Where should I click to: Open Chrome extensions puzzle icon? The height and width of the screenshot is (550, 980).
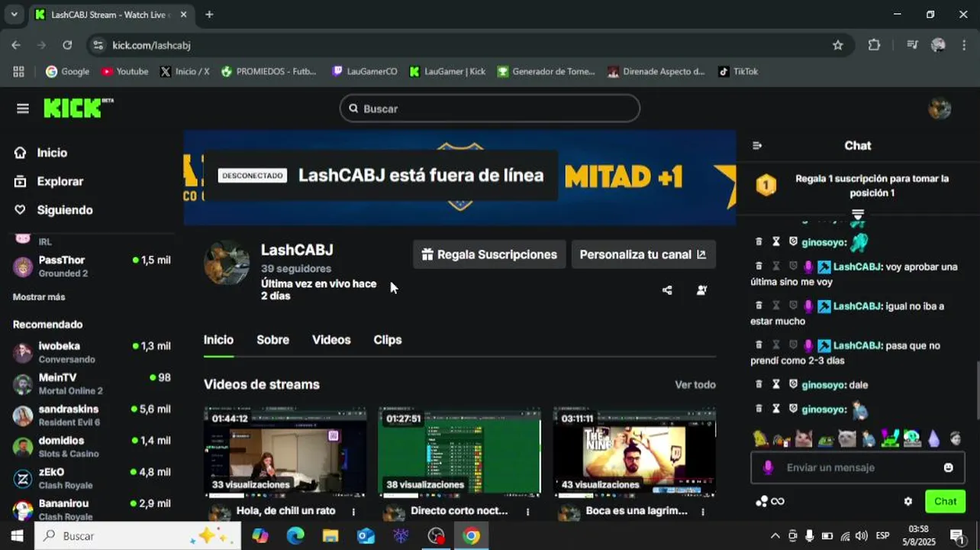(875, 45)
